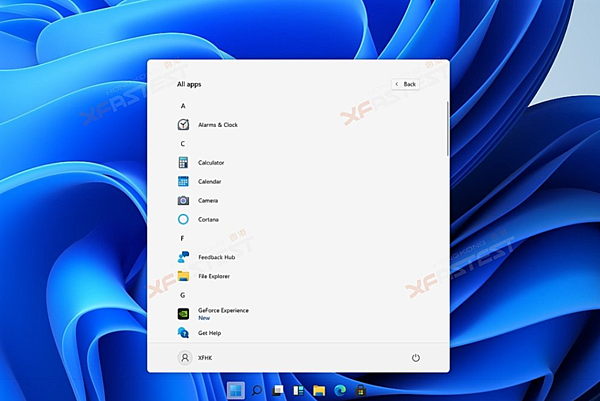Click the "XFHK" account name
The height and width of the screenshot is (401, 600).
[205, 358]
